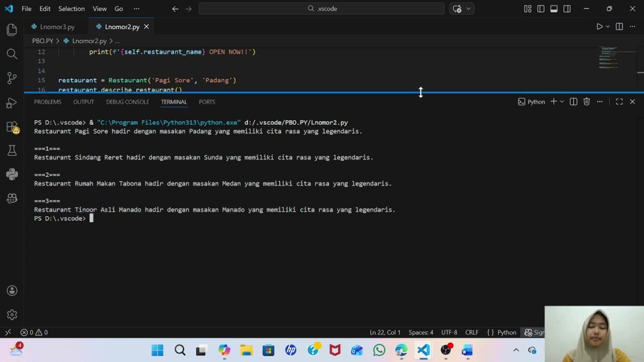This screenshot has width=644, height=362.
Task: Expand the Copilot chat dropdown arrow
Action: point(468,9)
